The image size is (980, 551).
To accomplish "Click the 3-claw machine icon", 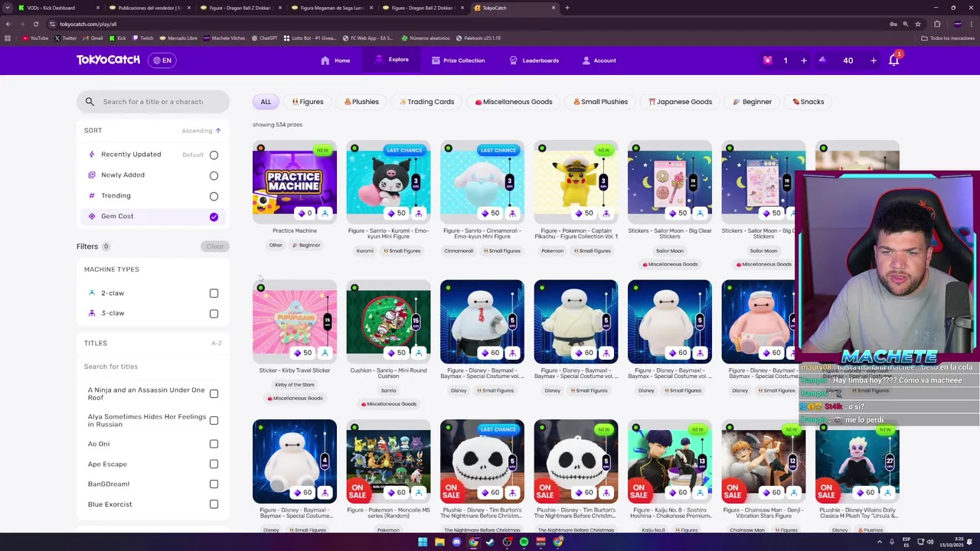I will (92, 313).
